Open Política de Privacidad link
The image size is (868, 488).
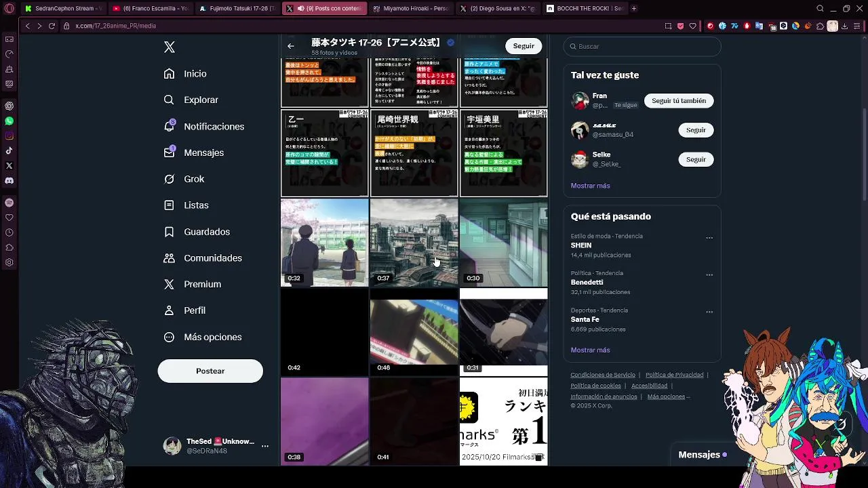[674, 375]
